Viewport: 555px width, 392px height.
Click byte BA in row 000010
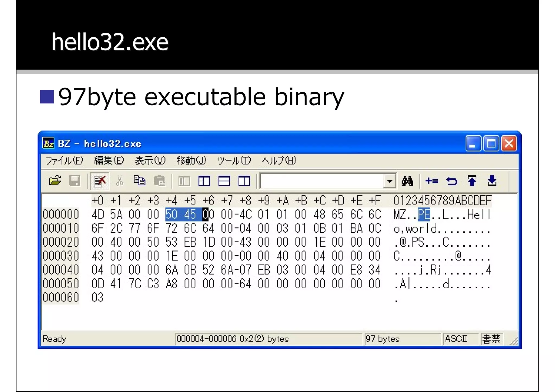click(x=356, y=228)
